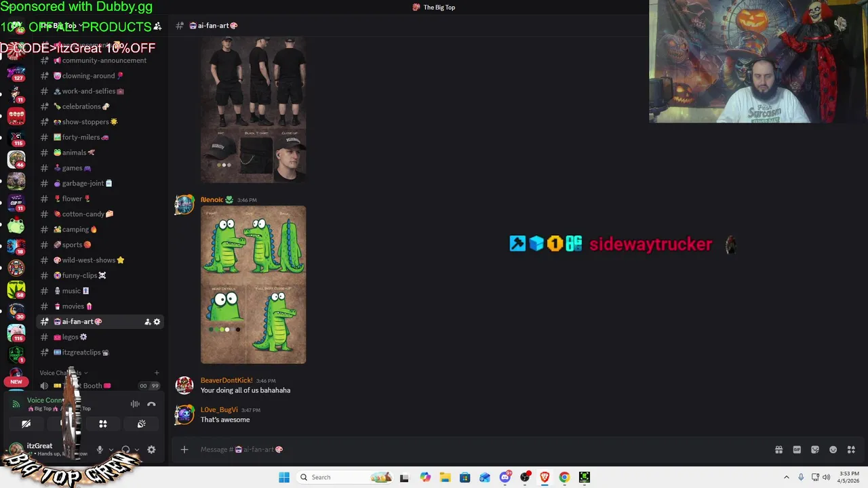Open File Explorer from taskbar
The image size is (868, 488).
[x=445, y=477]
